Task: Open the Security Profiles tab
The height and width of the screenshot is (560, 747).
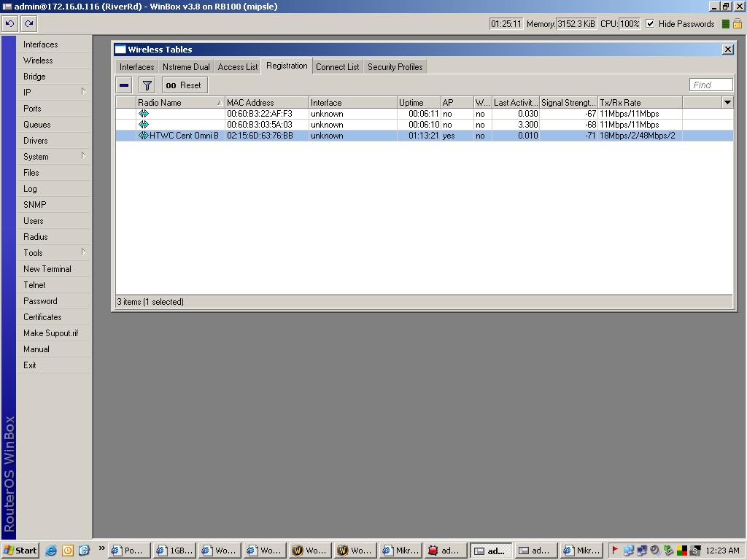Action: (x=395, y=66)
